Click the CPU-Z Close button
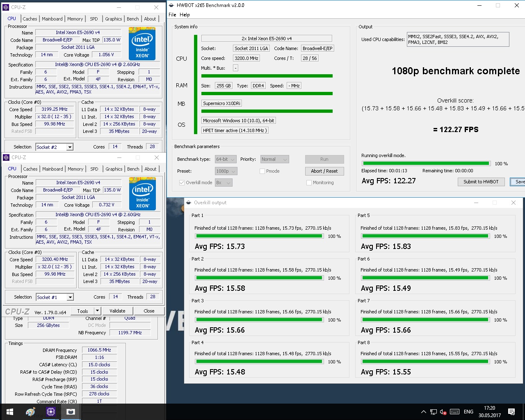525x420 pixels. [x=149, y=311]
